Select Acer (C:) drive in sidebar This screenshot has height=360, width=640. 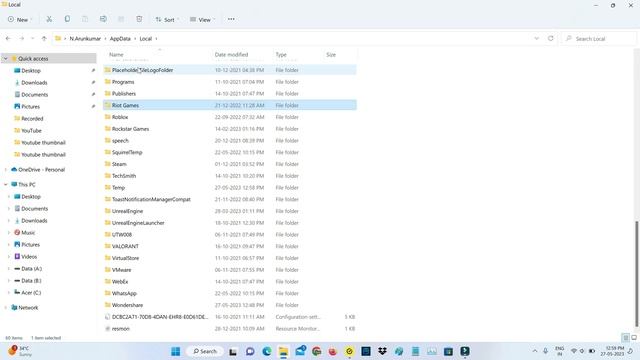click(x=31, y=293)
